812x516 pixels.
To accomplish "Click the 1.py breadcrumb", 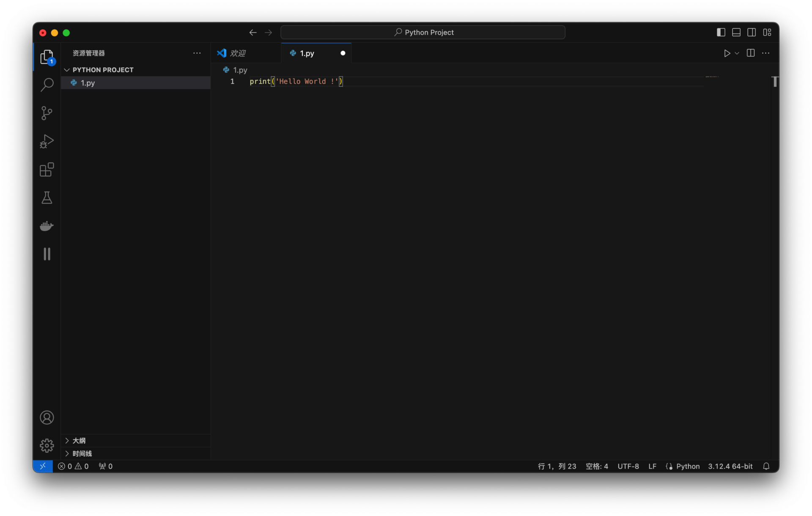I will click(x=236, y=70).
